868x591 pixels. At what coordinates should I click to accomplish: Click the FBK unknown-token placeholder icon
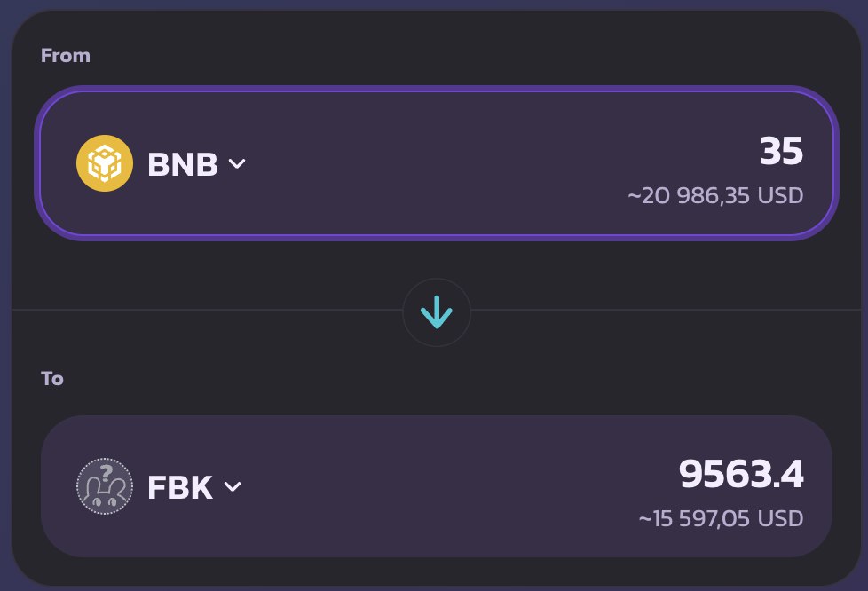(x=105, y=486)
